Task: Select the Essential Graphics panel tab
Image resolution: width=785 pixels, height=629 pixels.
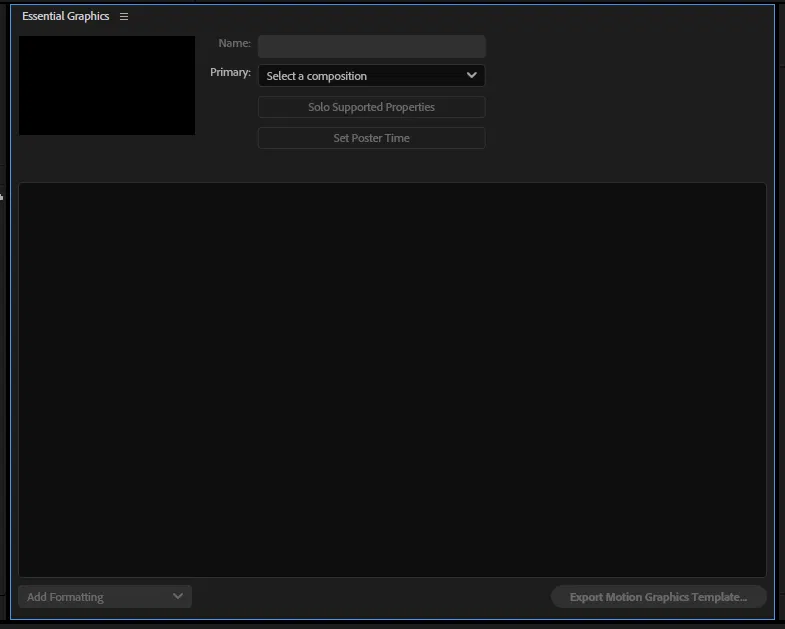Action: tap(66, 16)
